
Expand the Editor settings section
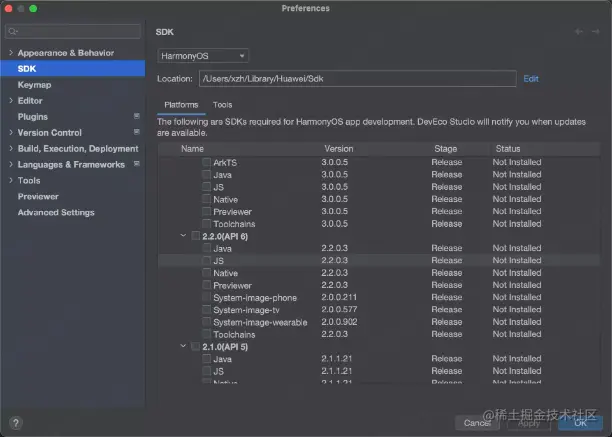coord(11,100)
